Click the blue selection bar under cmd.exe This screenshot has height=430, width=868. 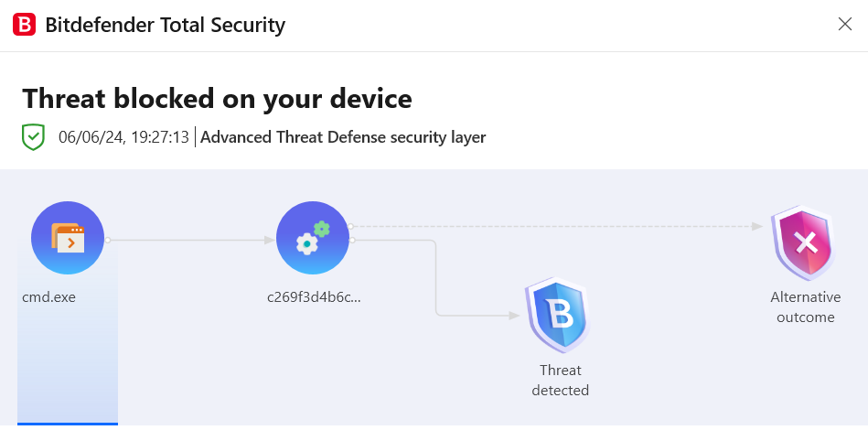tap(68, 424)
